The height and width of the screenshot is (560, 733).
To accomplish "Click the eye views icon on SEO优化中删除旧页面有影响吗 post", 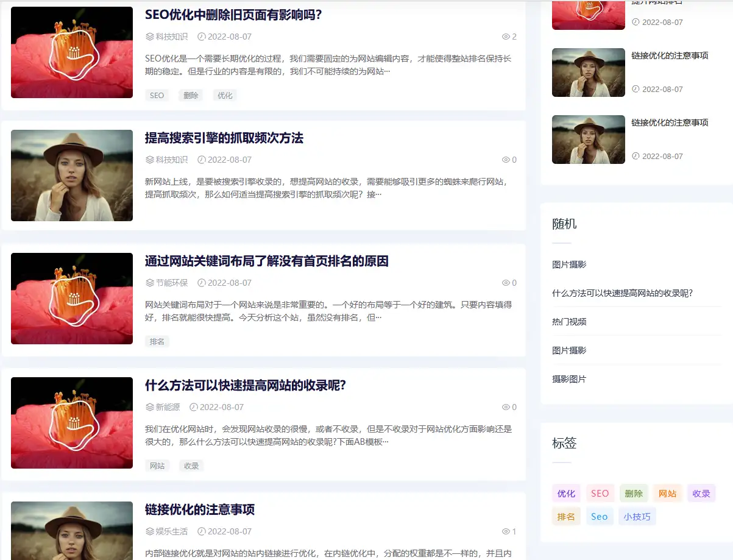I will coord(505,37).
